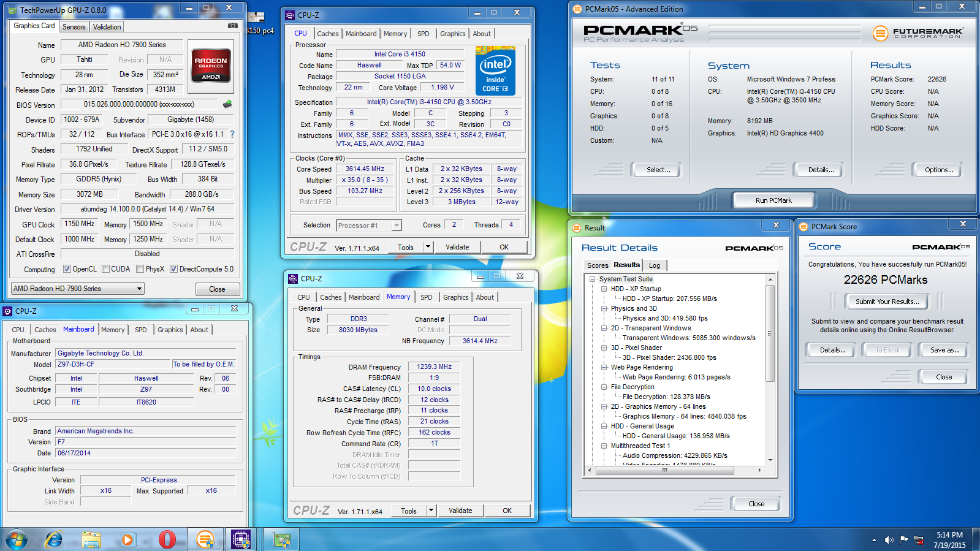Show hidden system tray icons
This screenshot has width=980, height=551.
pos(874,540)
